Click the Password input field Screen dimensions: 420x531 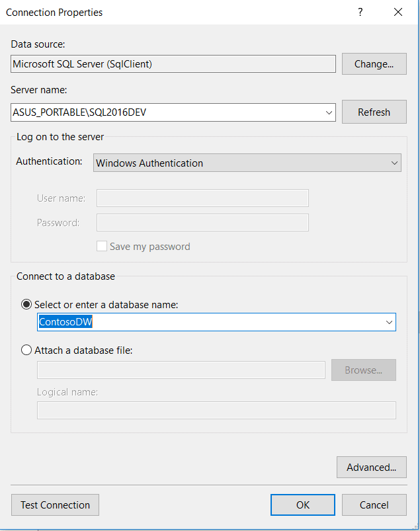coord(202,222)
